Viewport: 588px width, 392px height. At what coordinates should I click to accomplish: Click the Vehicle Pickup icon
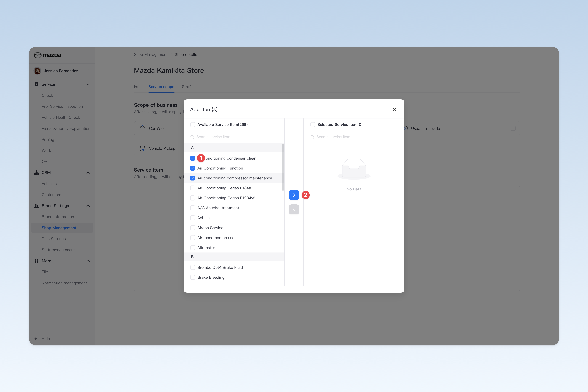tap(142, 148)
